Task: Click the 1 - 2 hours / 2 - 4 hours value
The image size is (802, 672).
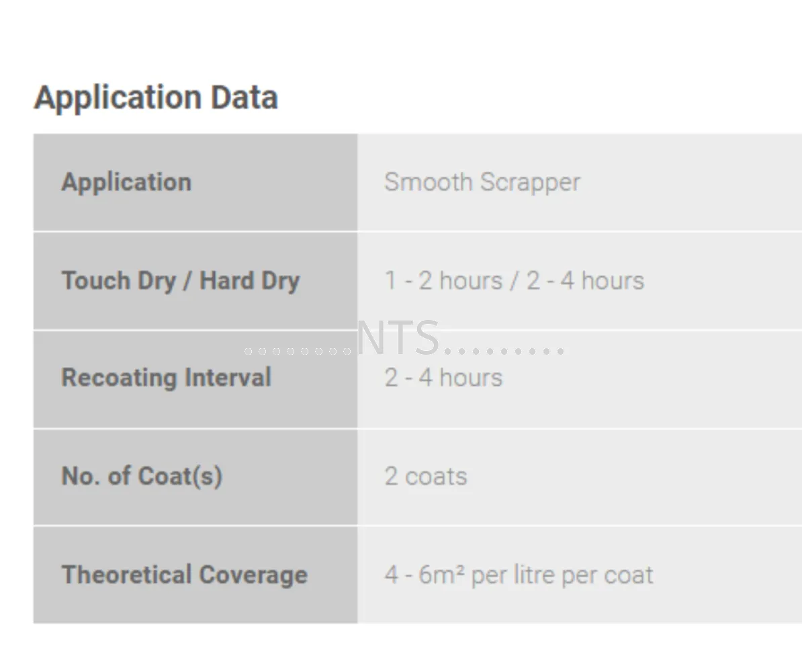Action: tap(514, 281)
